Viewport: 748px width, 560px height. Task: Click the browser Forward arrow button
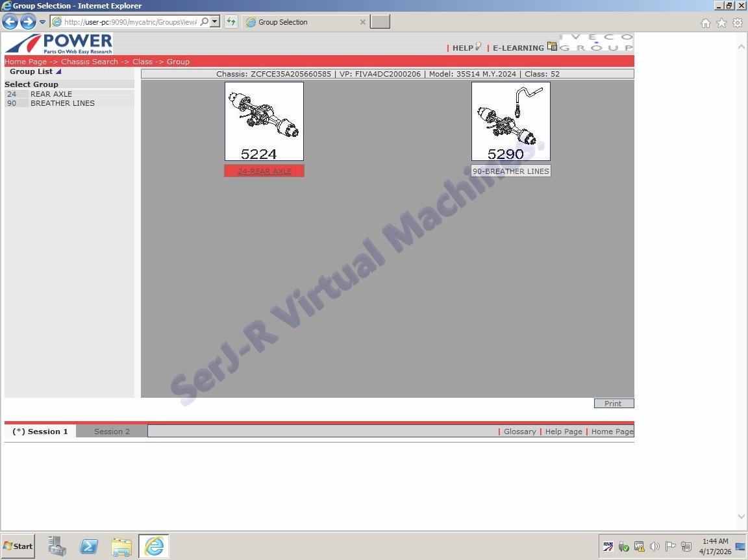pos(28,22)
